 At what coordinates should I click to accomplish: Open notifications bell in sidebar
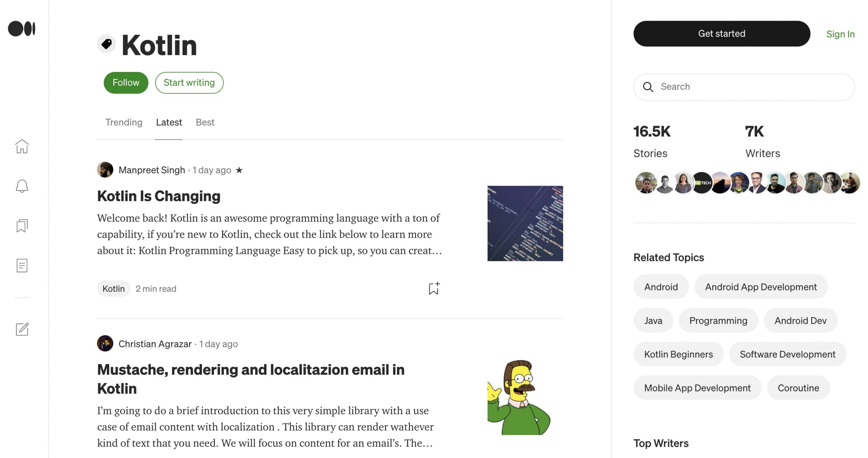22,186
